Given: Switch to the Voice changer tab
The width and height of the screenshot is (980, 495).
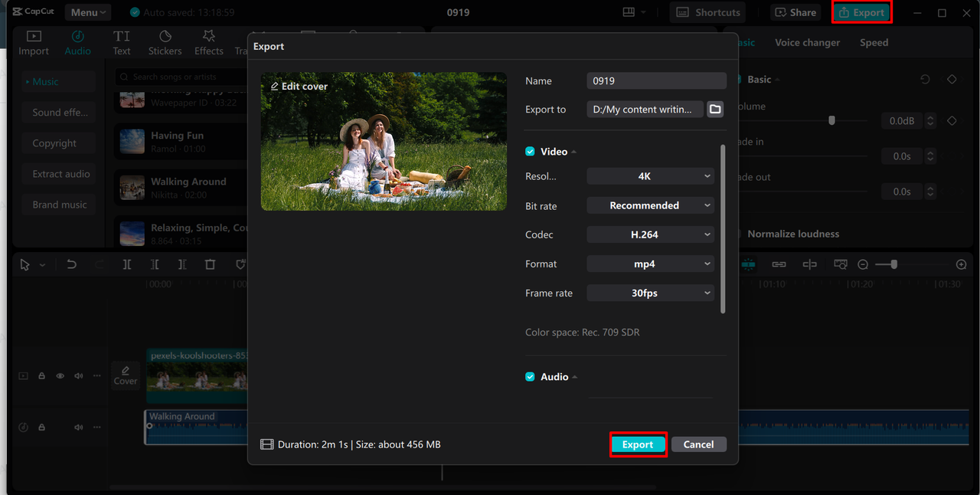Looking at the screenshot, I should click(x=807, y=43).
